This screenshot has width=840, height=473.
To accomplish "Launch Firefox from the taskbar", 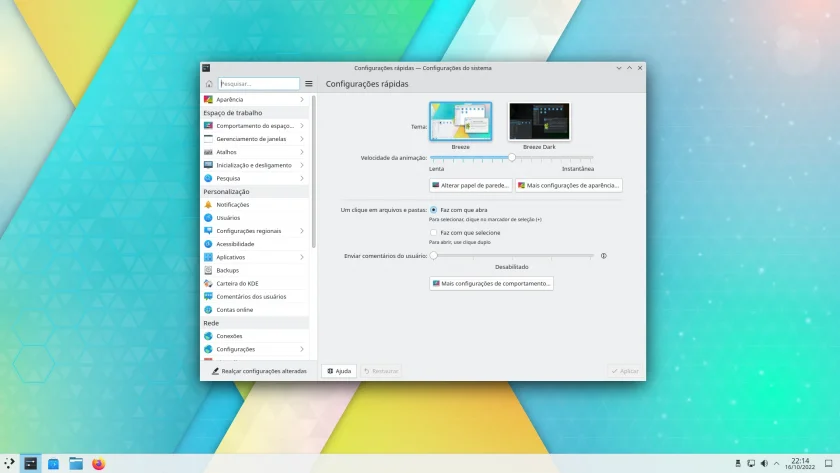I will [99, 463].
